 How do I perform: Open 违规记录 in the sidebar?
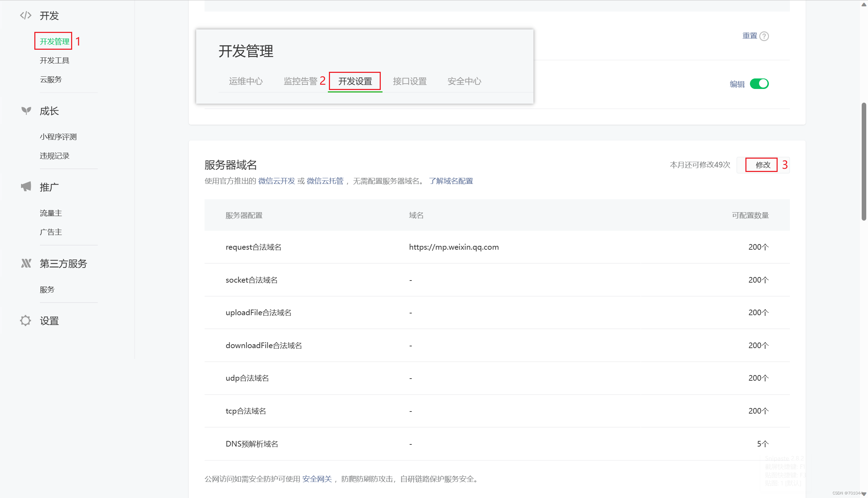(x=54, y=156)
